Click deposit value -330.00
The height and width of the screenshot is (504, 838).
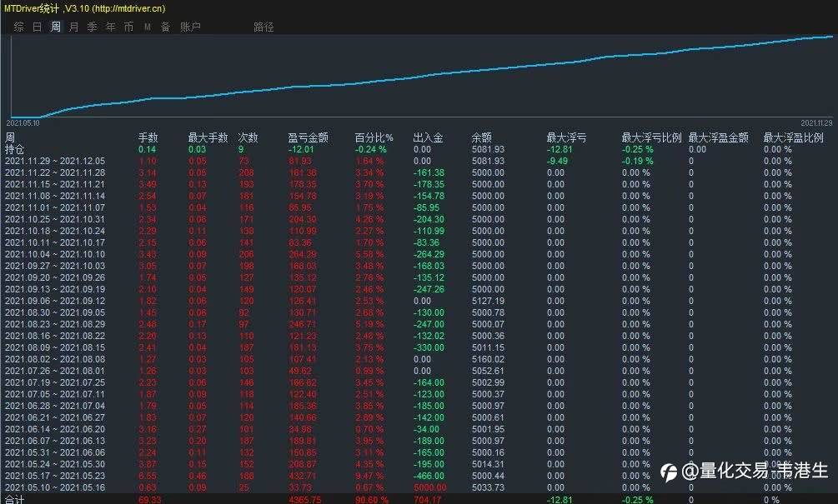pyautogui.click(x=429, y=347)
